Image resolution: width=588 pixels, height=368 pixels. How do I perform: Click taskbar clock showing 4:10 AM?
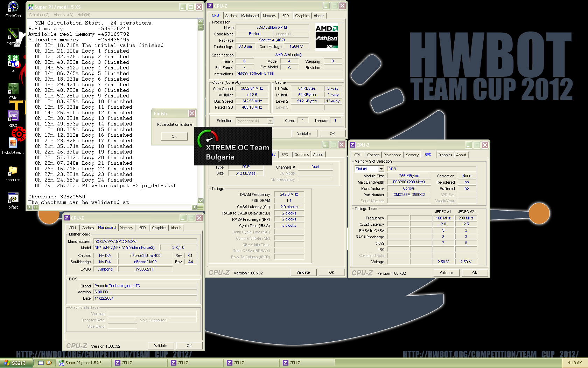pyautogui.click(x=575, y=363)
